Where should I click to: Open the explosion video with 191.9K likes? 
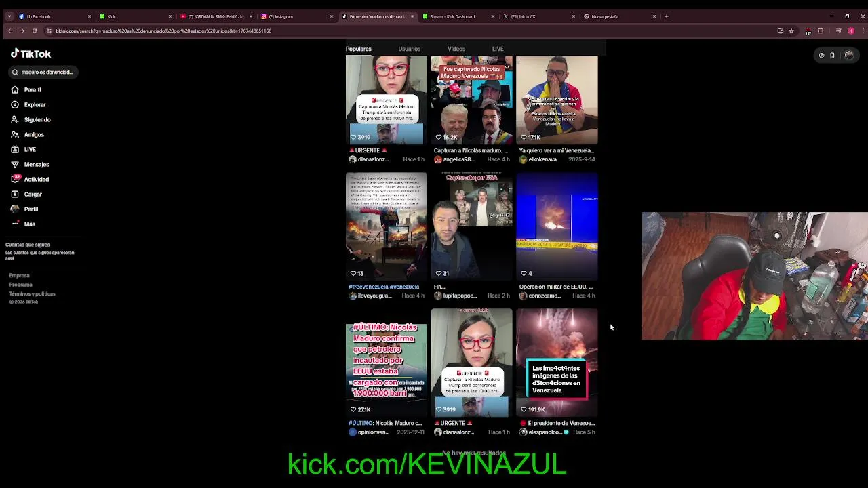coord(557,363)
